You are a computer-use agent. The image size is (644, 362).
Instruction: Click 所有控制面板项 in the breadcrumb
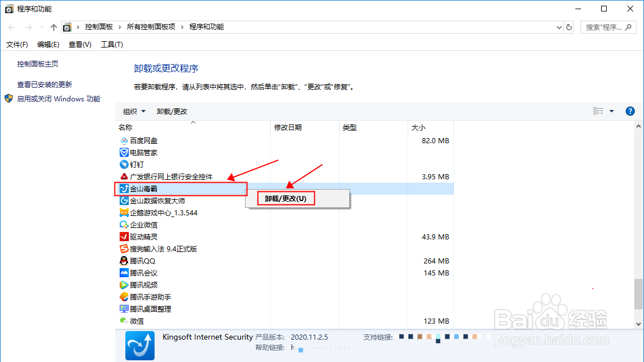pyautogui.click(x=151, y=27)
